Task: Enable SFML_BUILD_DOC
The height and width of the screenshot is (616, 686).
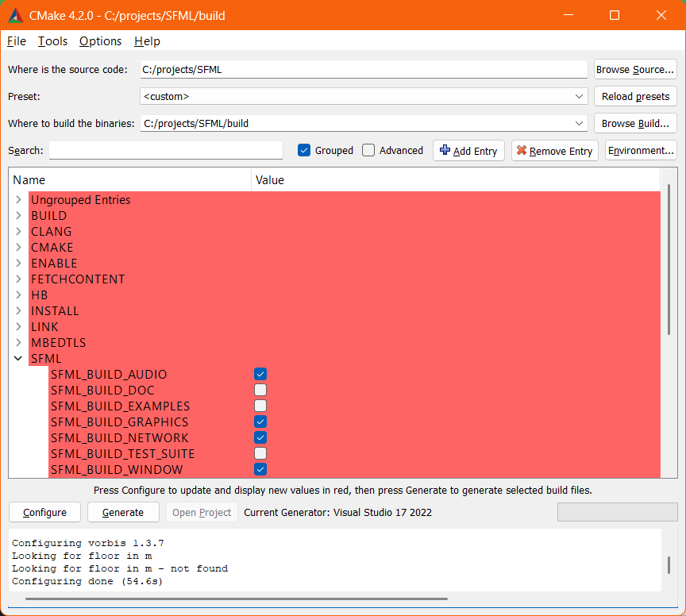Action: [x=260, y=390]
